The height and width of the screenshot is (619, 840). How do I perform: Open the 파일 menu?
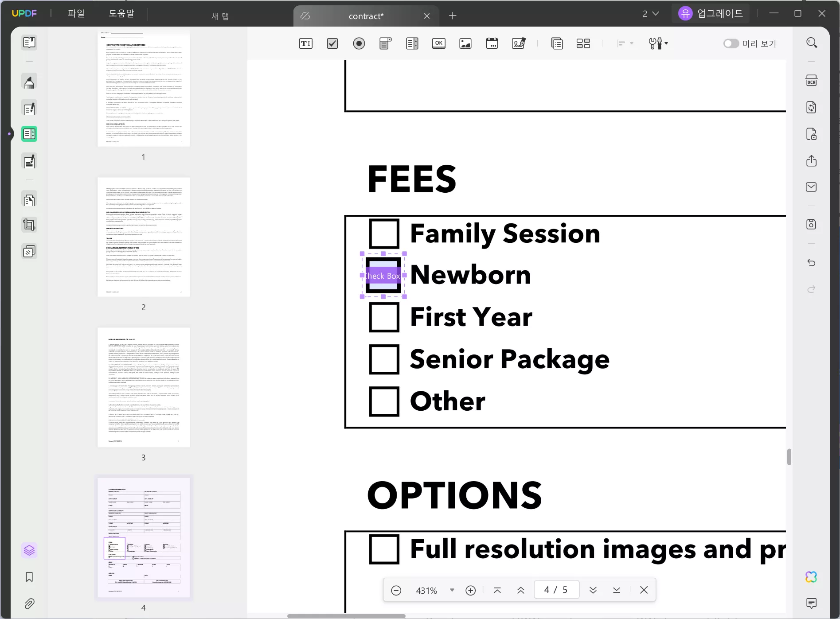pyautogui.click(x=76, y=13)
